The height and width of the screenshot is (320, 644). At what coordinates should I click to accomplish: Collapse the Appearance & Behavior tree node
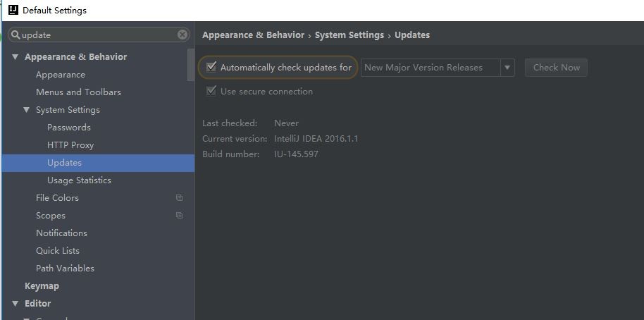tap(16, 56)
